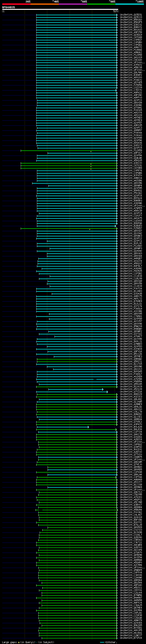Click the green alignment bar for UniRef100_Q38IX0
The height and width of the screenshot is (644, 146).
(69, 163)
